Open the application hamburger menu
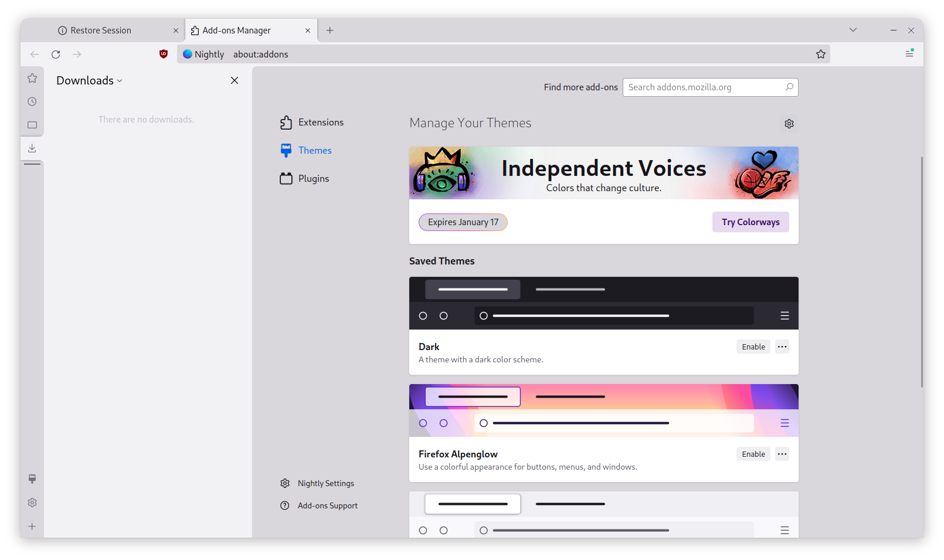This screenshot has width=944, height=560. 909,53
